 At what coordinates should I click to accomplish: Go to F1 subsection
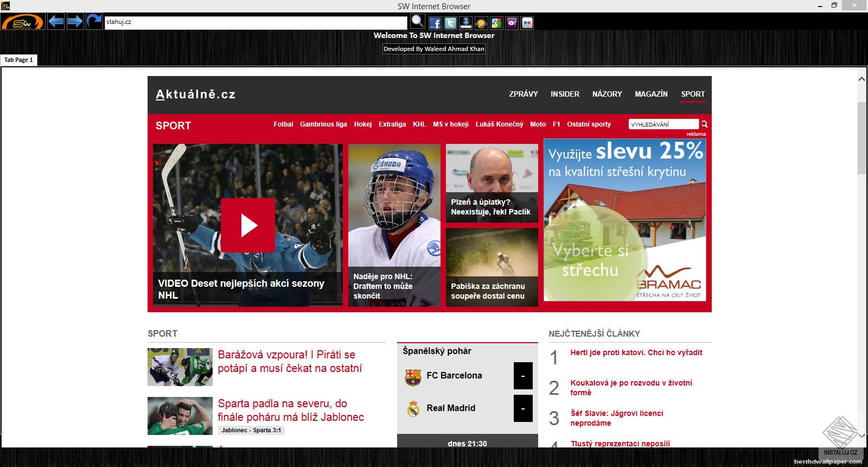pos(557,124)
